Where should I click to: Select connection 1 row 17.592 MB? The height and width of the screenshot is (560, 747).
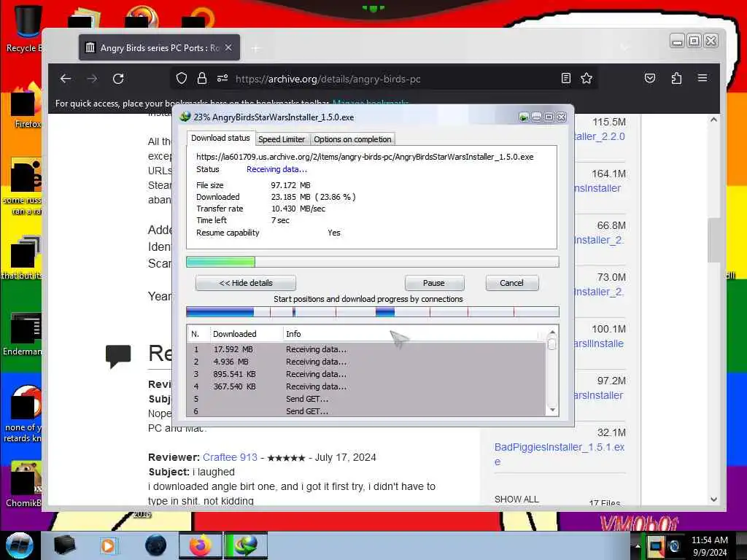pyautogui.click(x=366, y=349)
